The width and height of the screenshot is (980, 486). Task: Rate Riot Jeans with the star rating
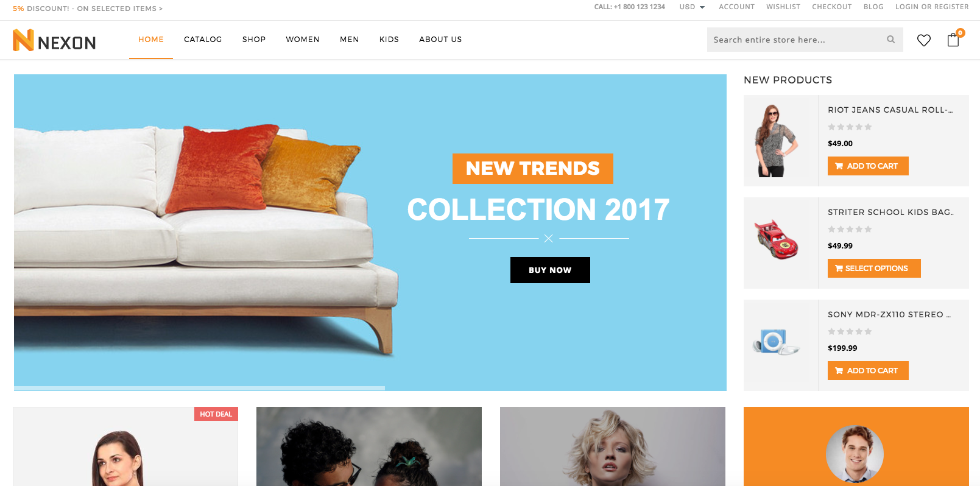(x=850, y=127)
